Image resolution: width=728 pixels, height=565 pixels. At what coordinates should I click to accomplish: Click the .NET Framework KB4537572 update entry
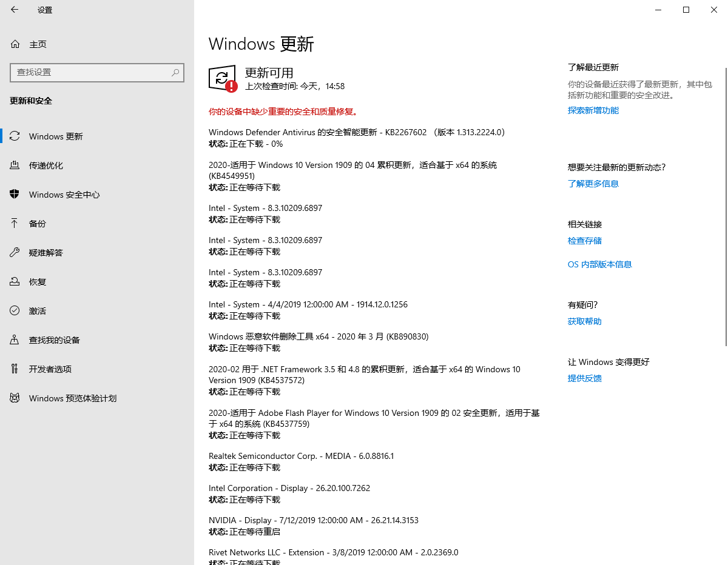point(364,375)
